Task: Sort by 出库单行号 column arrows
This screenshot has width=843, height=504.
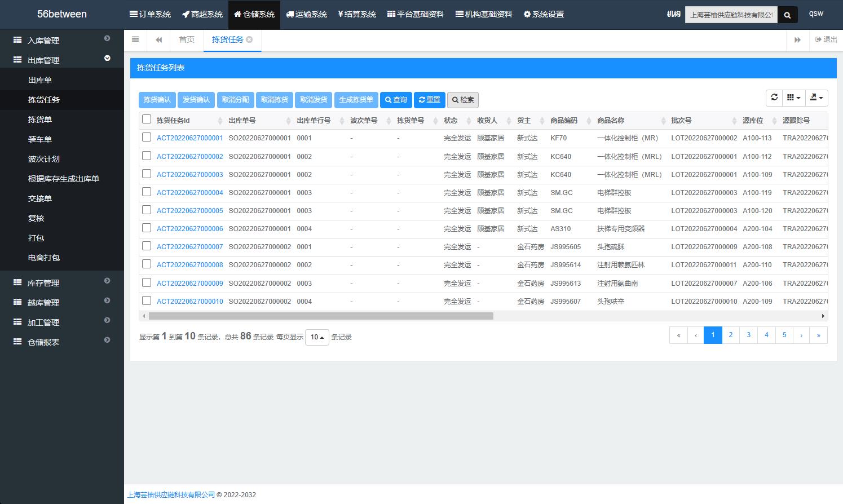Action: pos(342,121)
